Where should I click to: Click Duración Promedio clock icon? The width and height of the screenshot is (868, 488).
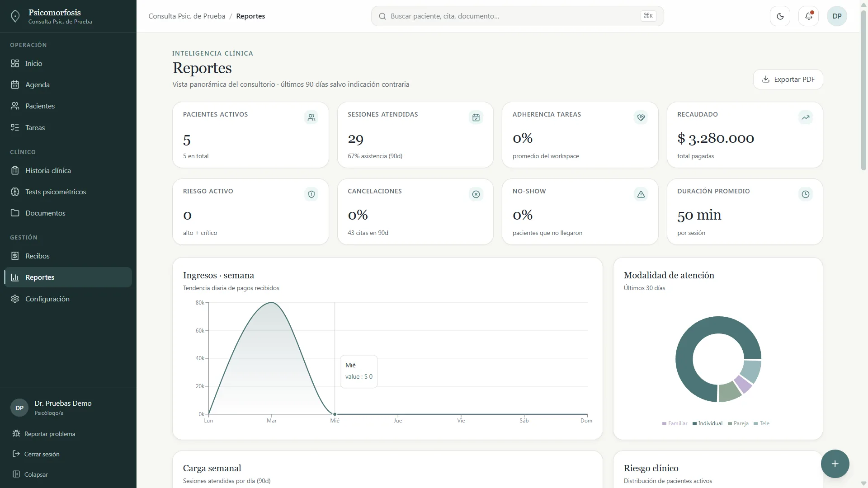[806, 194]
